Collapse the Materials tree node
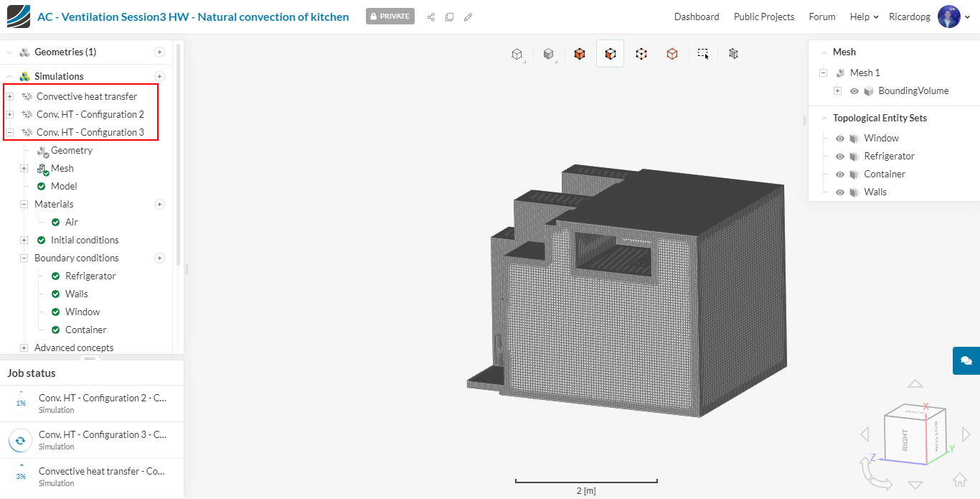Image resolution: width=980 pixels, height=499 pixels. pos(24,204)
